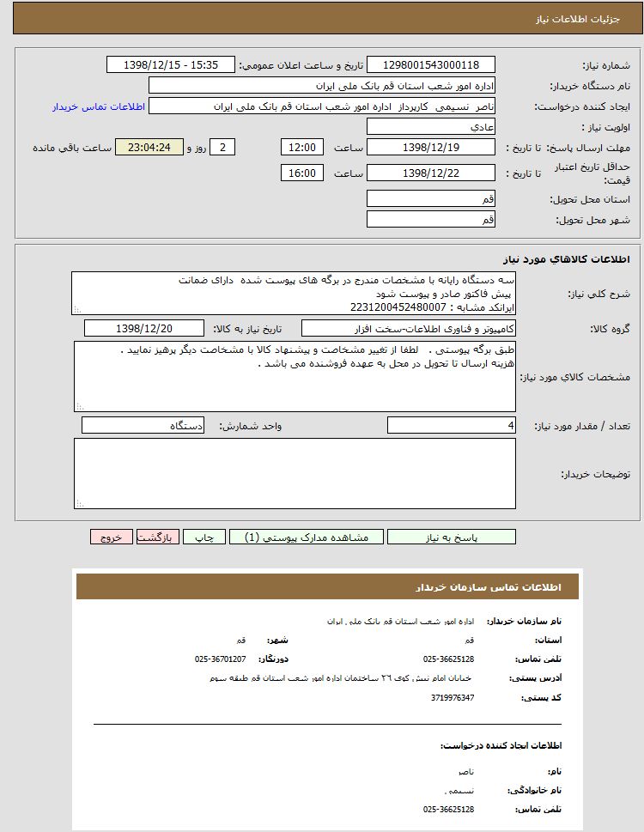Open مشاهده مدارک پیوستی (1) attachments
This screenshot has width=644, height=832.
click(307, 537)
